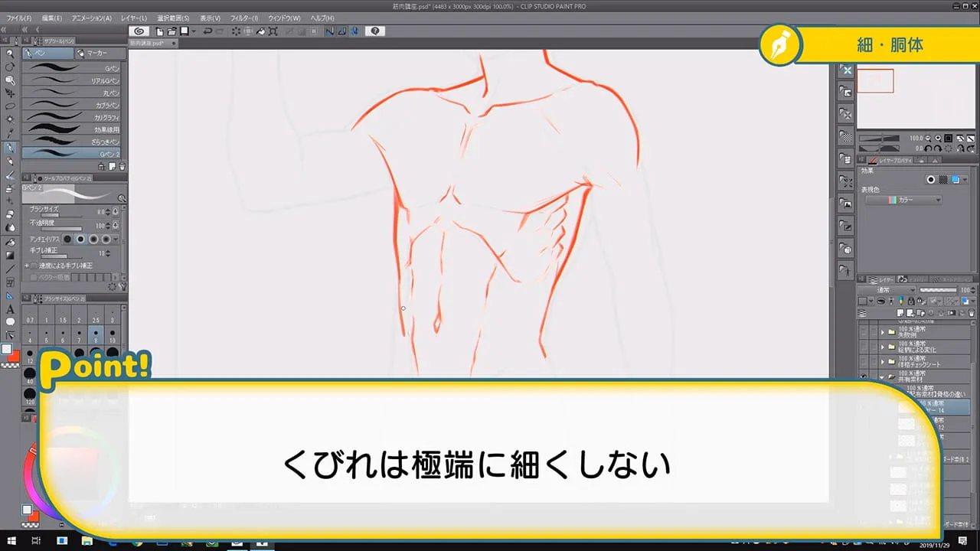Viewport: 980px width, 551px height.
Task: Select the リアルGペン sub tool
Action: pyautogui.click(x=73, y=80)
